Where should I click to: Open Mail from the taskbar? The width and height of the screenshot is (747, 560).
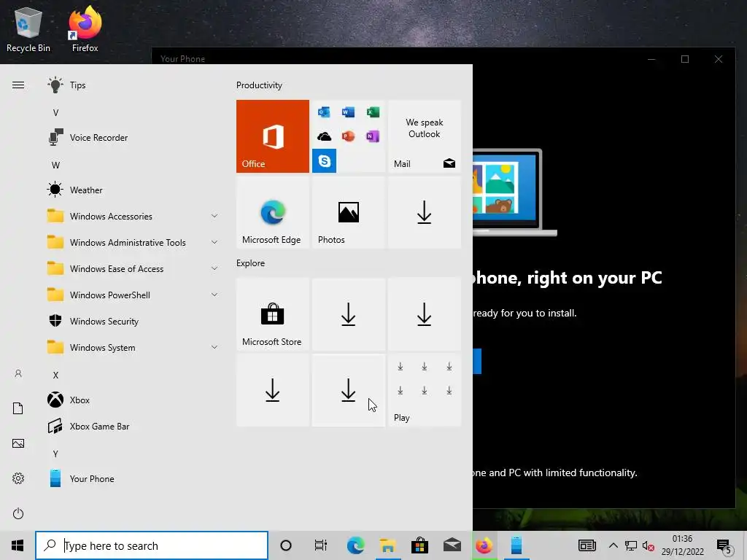tap(452, 545)
